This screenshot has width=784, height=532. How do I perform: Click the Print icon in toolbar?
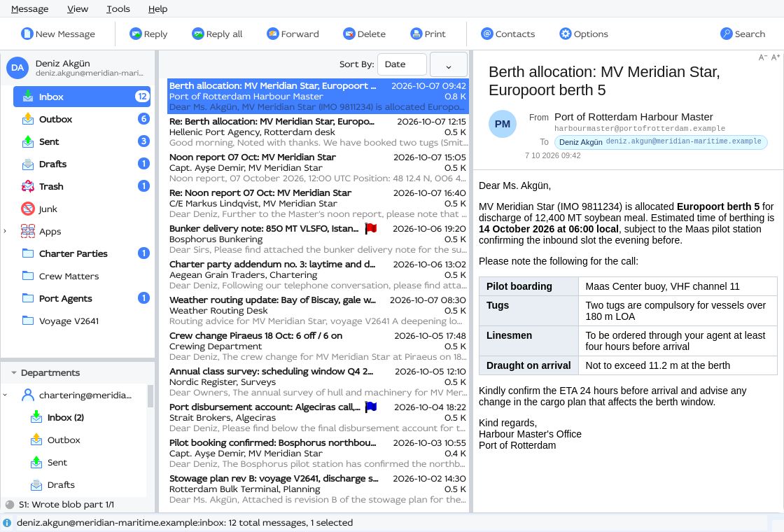(x=416, y=34)
